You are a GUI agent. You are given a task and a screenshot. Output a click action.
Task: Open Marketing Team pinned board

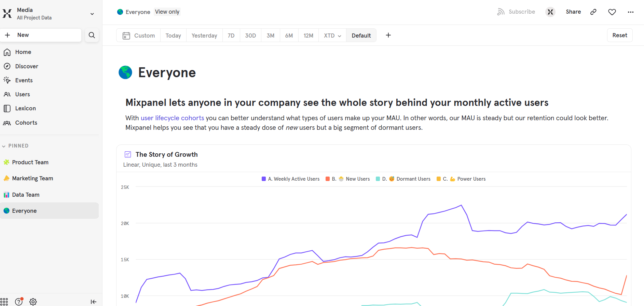[32, 178]
